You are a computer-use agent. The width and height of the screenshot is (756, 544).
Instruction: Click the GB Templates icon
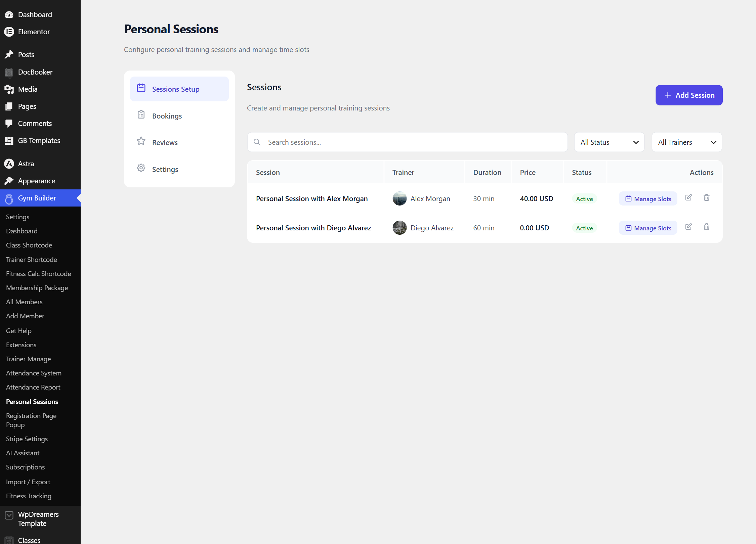[9, 141]
